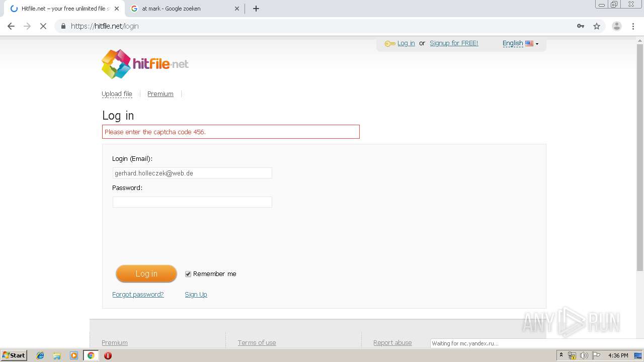Bookmark this page with the star icon
The width and height of the screenshot is (644, 362).
click(x=597, y=26)
